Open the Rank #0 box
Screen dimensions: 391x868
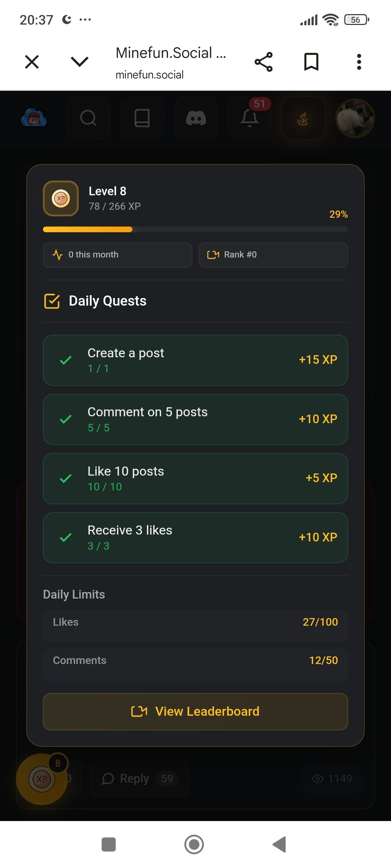point(273,255)
